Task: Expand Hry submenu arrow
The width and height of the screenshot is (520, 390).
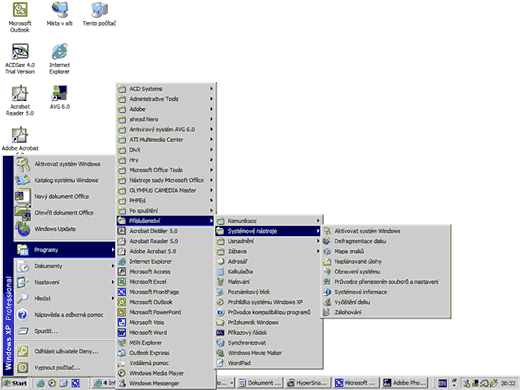Action: tap(211, 160)
